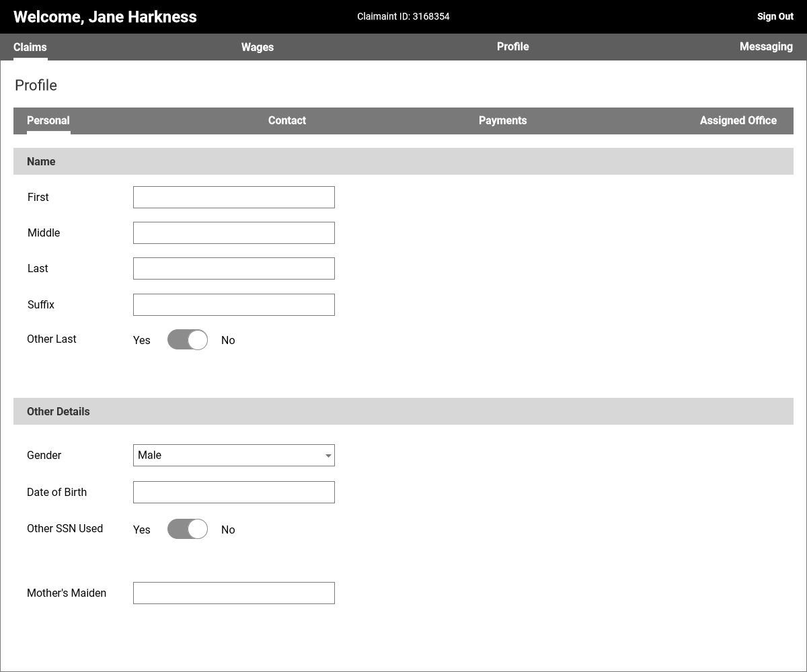The height and width of the screenshot is (672, 807).
Task: Go to the Profile navigation tab
Action: [512, 47]
